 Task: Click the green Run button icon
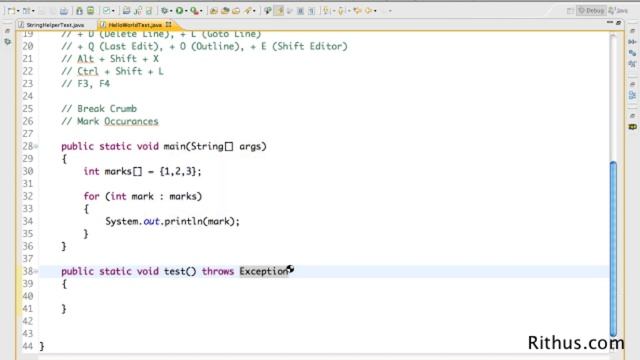pyautogui.click(x=179, y=11)
